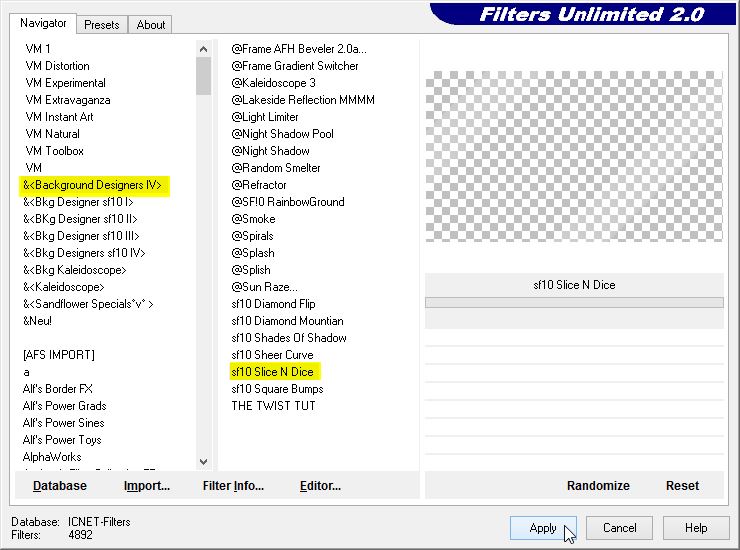This screenshot has width=740, height=550.
Task: Randomize the filter settings
Action: [598, 486]
